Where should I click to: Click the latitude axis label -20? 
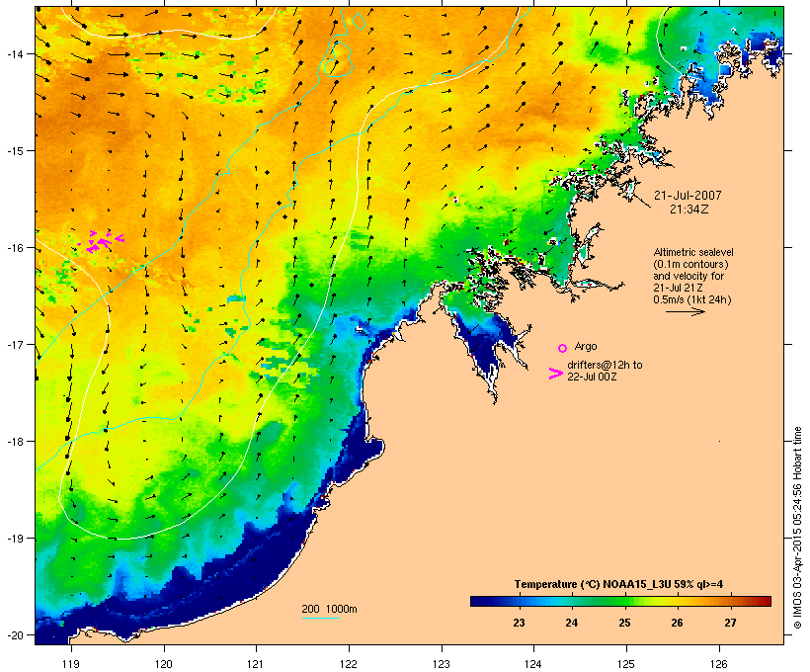coord(15,634)
